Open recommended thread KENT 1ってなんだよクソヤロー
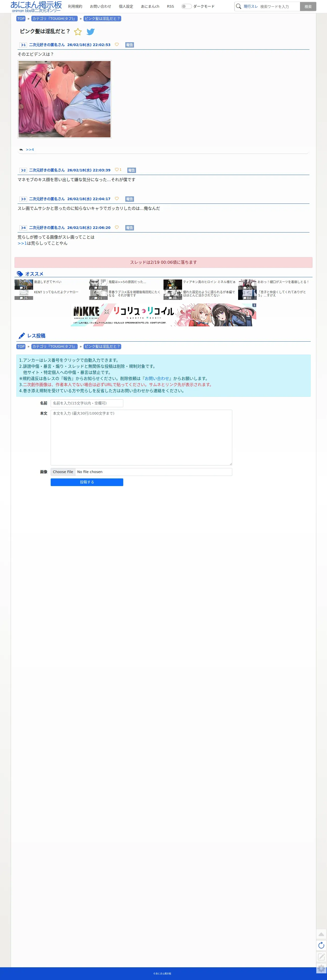Viewport: 327px width, 980px height. [x=56, y=292]
